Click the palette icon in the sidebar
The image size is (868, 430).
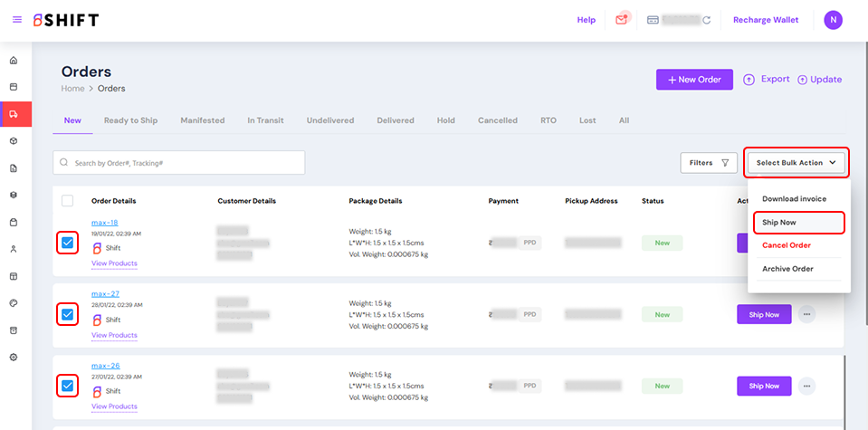click(x=14, y=303)
